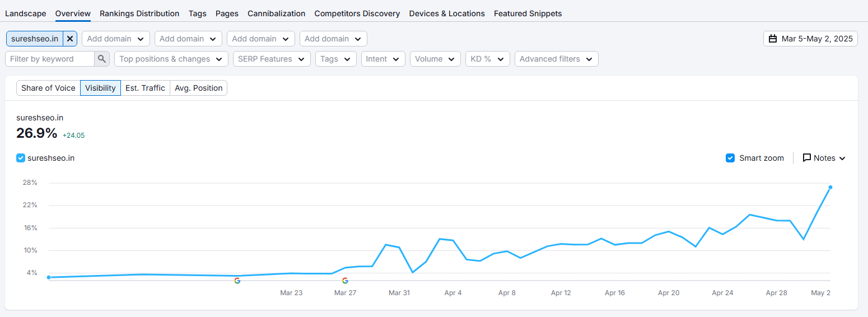This screenshot has width=868, height=317.
Task: Open Notes via the flag icon
Action: (x=807, y=158)
